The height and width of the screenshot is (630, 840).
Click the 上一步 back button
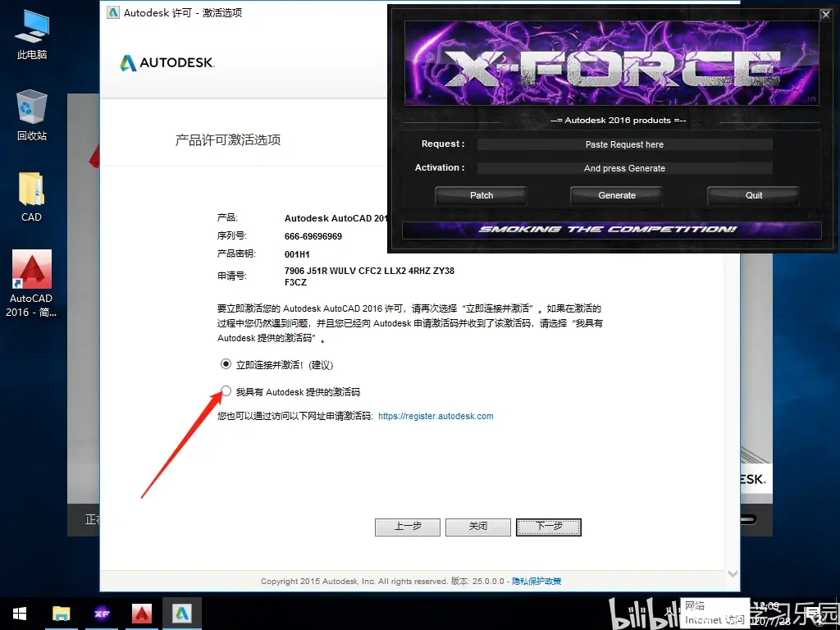pyautogui.click(x=408, y=527)
